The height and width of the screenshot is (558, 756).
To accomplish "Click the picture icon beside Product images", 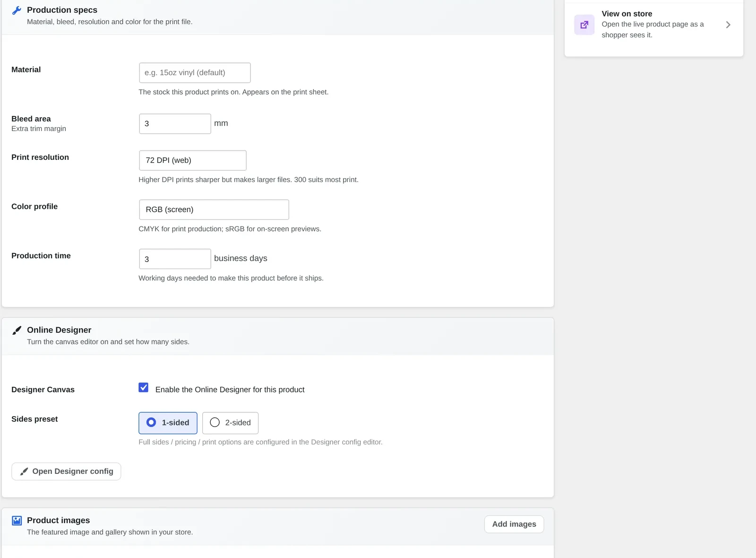I will [17, 521].
